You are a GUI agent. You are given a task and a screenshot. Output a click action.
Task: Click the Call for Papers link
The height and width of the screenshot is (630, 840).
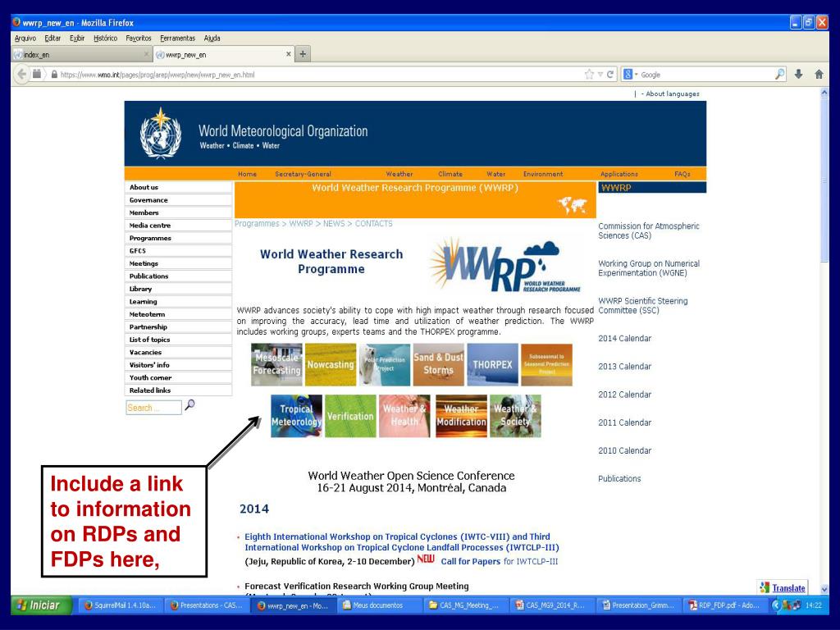click(470, 561)
